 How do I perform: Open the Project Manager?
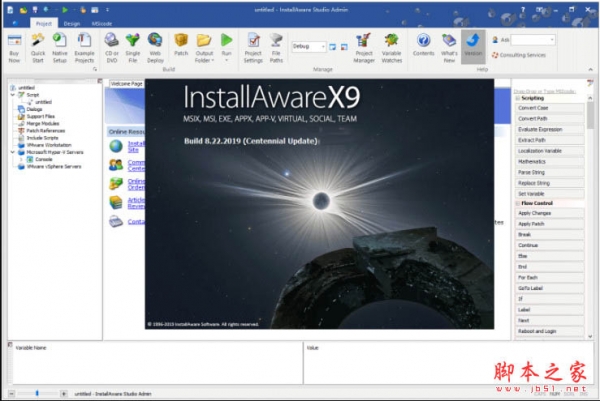364,48
